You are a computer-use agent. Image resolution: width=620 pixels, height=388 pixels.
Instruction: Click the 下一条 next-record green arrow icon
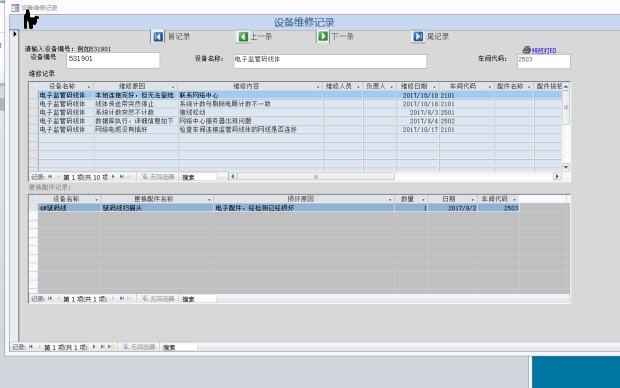tap(323, 36)
